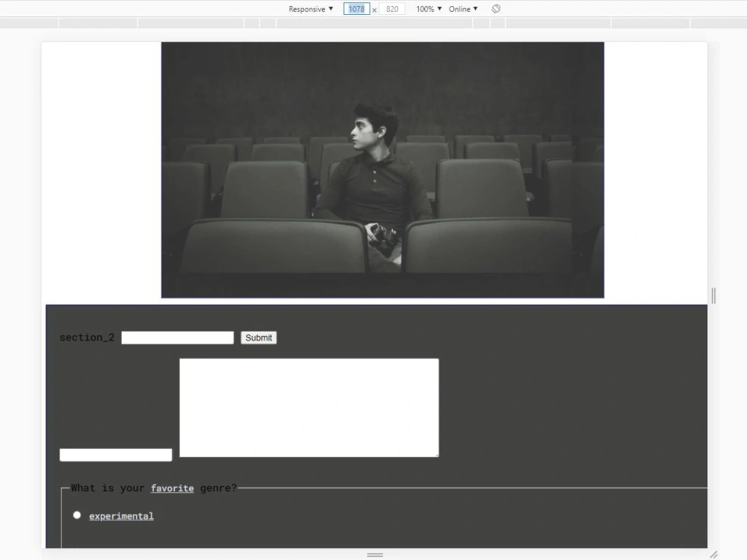The width and height of the screenshot is (747, 560).
Task: Open the 100% zoom level dropdown
Action: [x=426, y=8]
